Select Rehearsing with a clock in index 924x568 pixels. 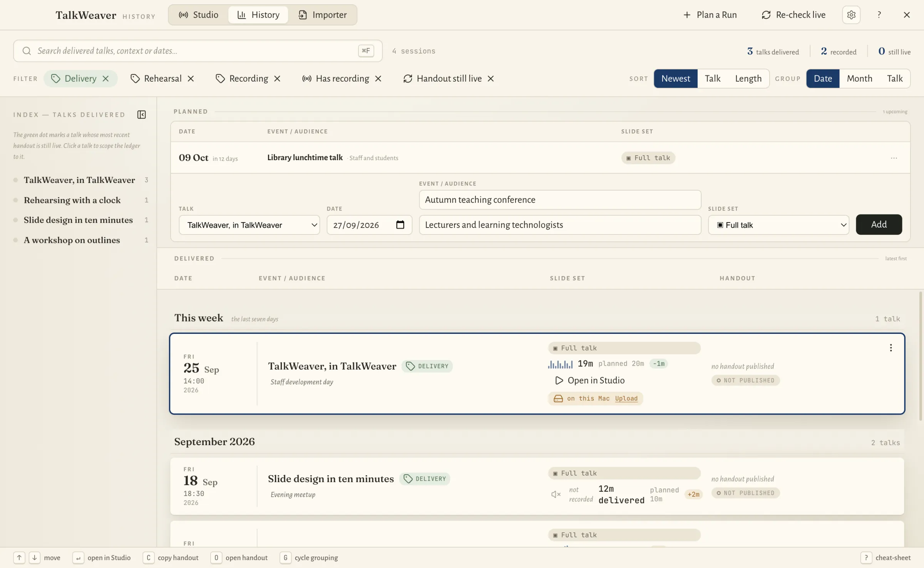81,200
